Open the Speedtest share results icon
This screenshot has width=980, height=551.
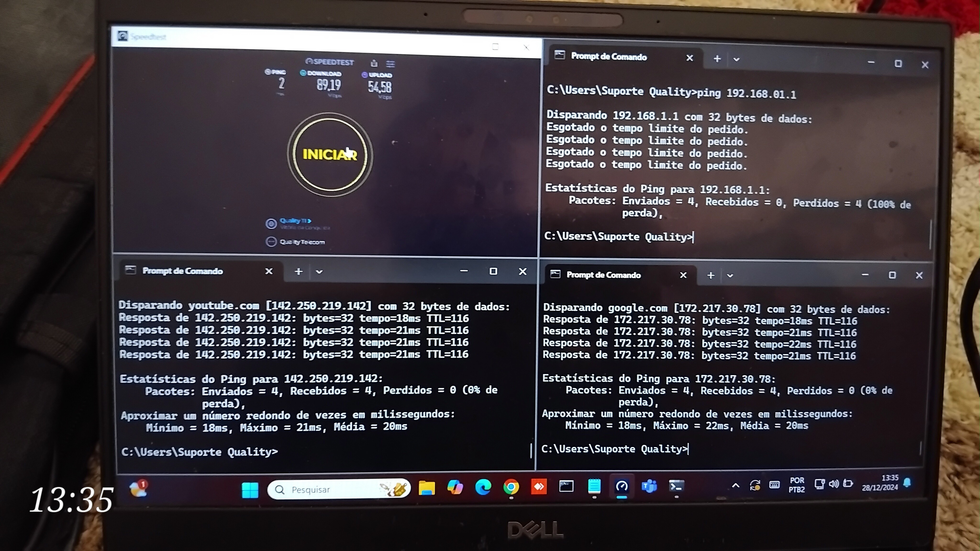tap(374, 64)
